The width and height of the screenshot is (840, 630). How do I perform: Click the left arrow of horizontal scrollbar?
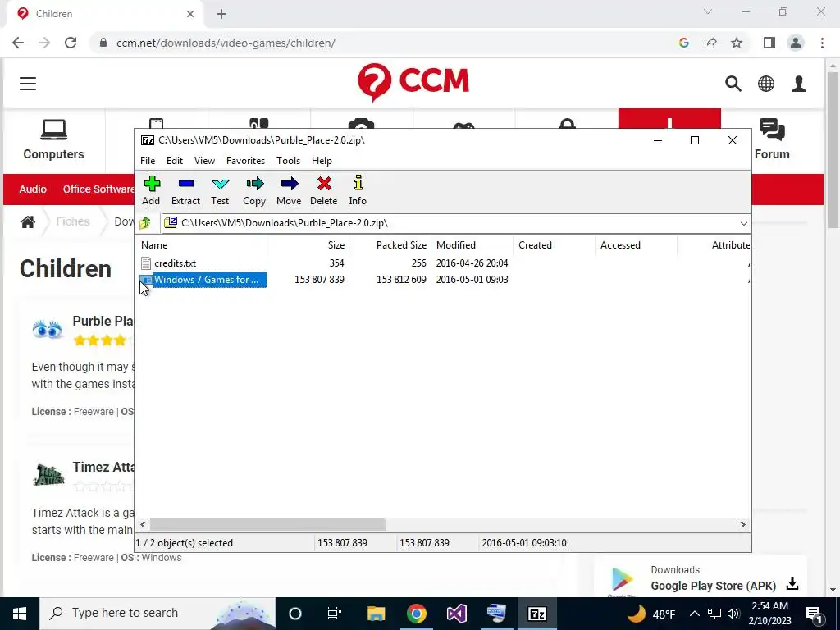coord(143,524)
